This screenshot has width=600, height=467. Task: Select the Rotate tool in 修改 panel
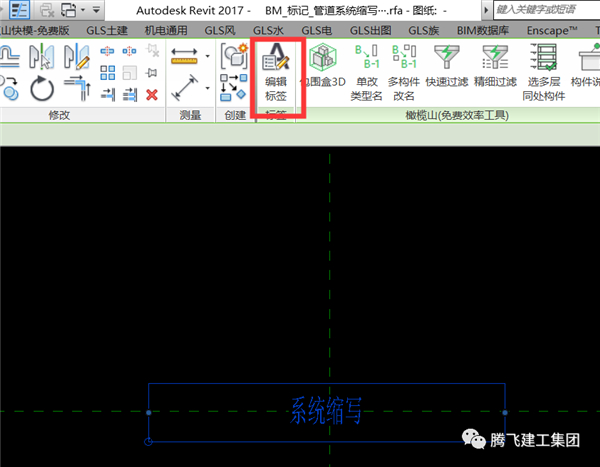pos(42,89)
